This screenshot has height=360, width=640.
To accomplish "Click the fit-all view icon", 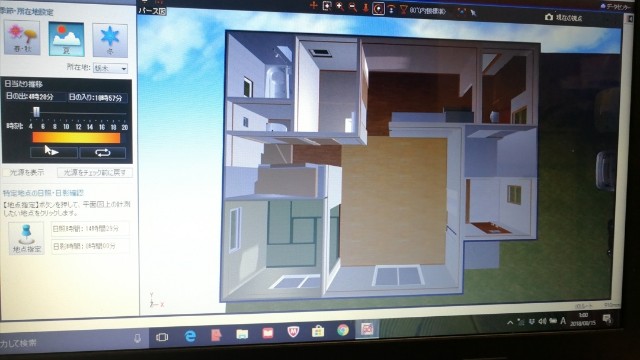I will (x=461, y=12).
